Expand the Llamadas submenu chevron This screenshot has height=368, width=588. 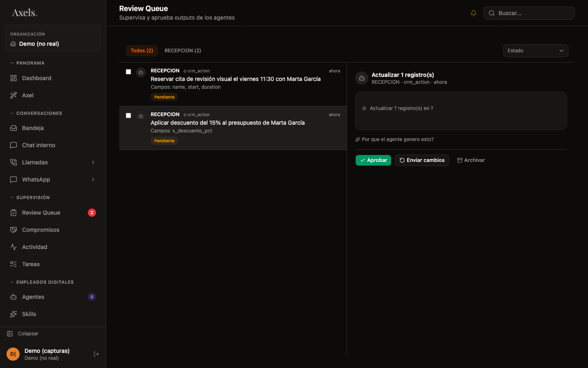(93, 162)
